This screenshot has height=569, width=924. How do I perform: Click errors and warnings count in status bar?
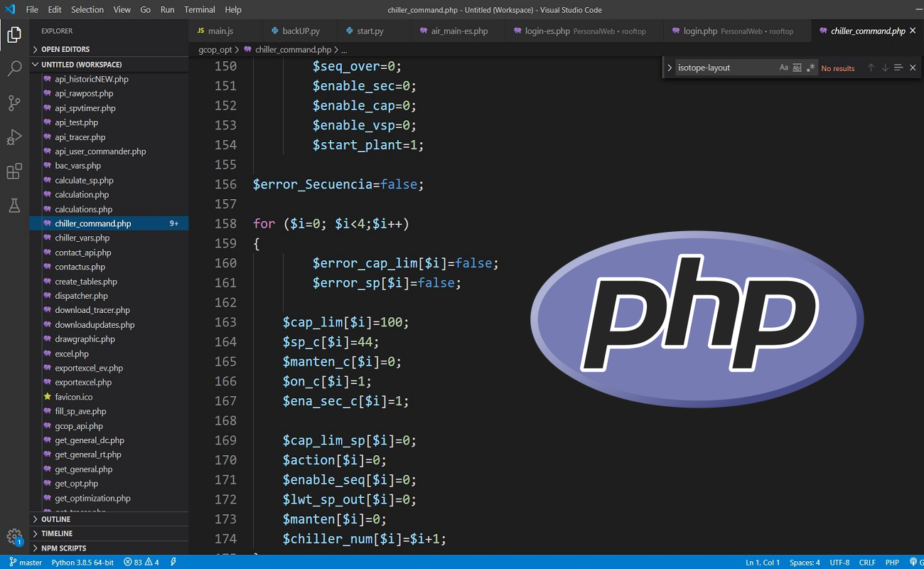coord(141,562)
